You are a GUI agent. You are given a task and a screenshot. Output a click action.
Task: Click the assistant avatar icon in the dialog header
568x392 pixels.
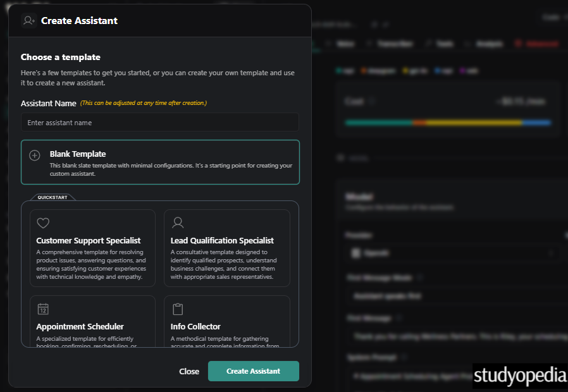[x=28, y=20]
